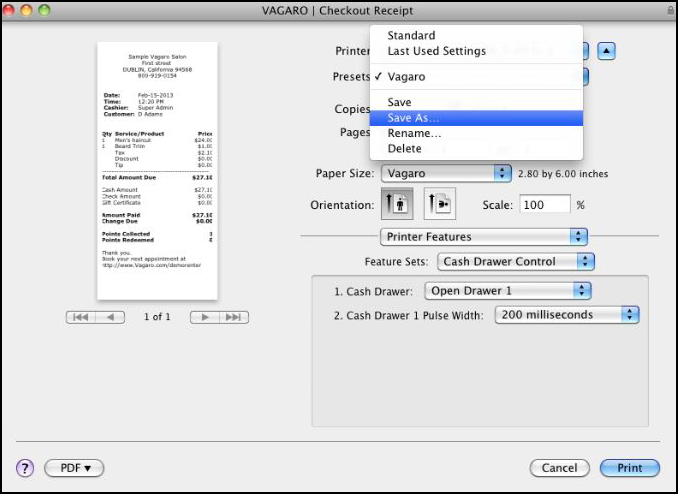Click the Cancel button
This screenshot has height=494, width=678.
[x=560, y=468]
